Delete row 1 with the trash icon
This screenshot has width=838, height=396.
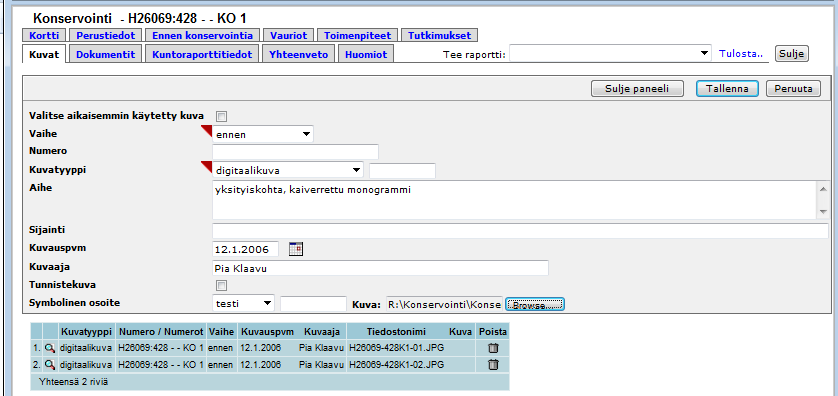[493, 348]
